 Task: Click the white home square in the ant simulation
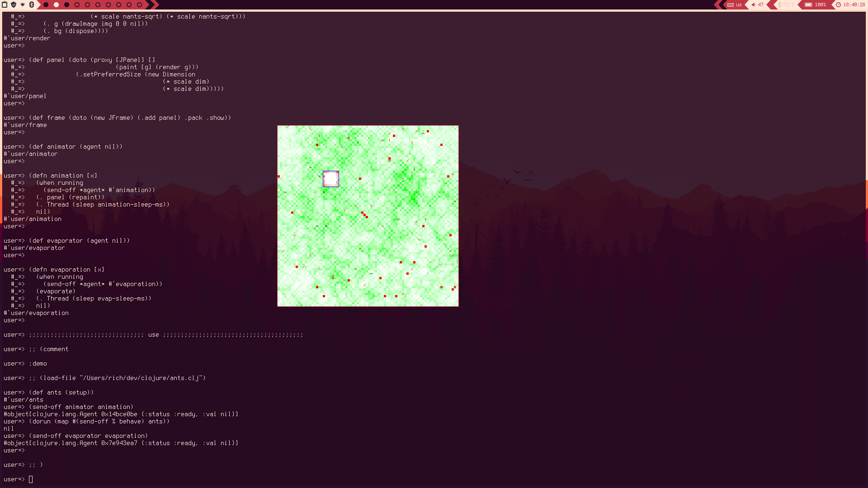point(331,178)
